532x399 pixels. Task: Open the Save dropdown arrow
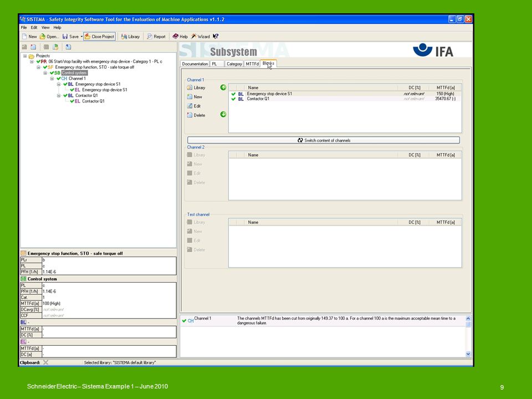(81, 37)
